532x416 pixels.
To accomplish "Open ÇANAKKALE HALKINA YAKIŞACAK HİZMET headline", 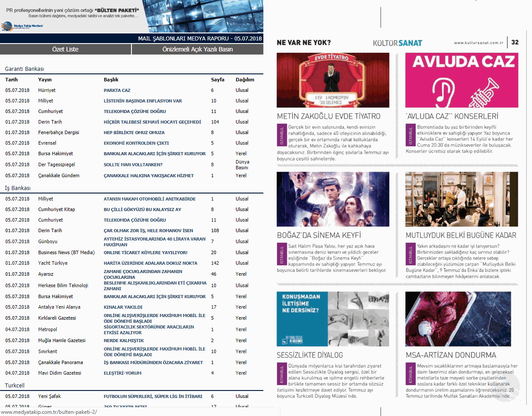I will [149, 175].
